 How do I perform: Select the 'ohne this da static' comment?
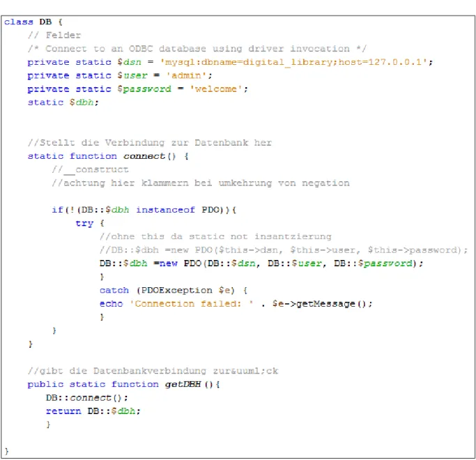[215, 236]
